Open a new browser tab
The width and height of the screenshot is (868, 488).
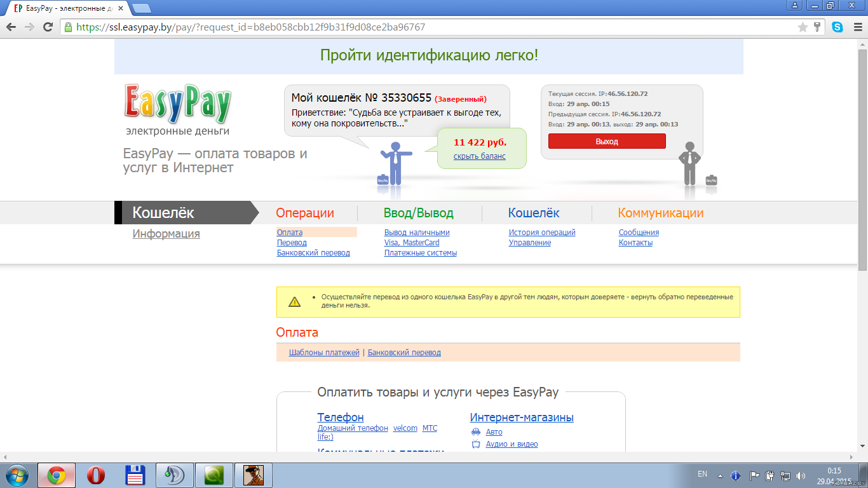142,8
